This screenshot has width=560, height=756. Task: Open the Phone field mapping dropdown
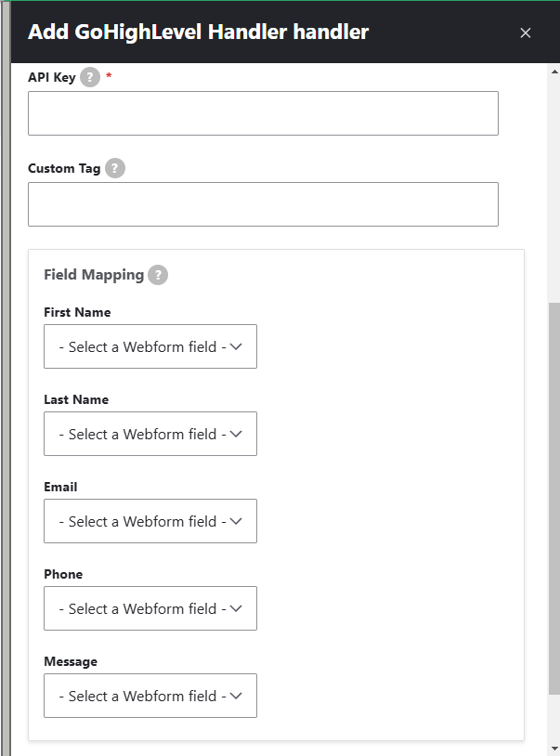(x=150, y=608)
